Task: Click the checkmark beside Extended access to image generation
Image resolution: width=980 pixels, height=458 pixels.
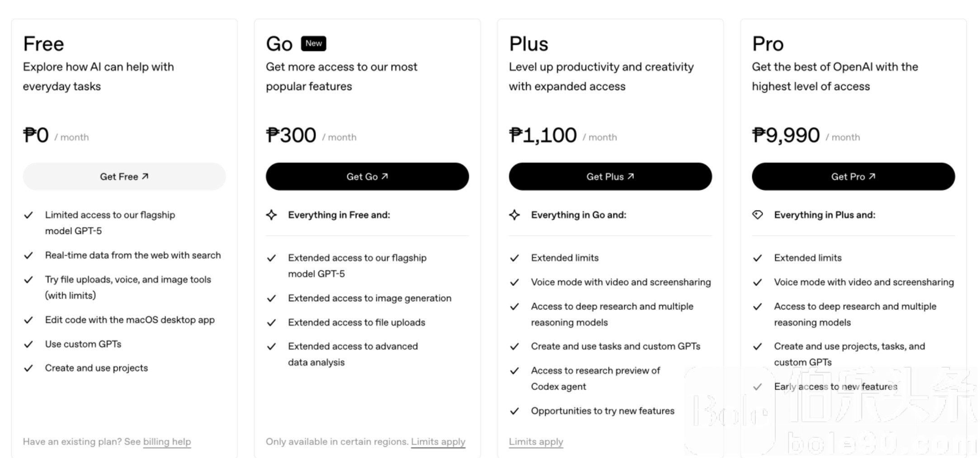Action: point(271,299)
